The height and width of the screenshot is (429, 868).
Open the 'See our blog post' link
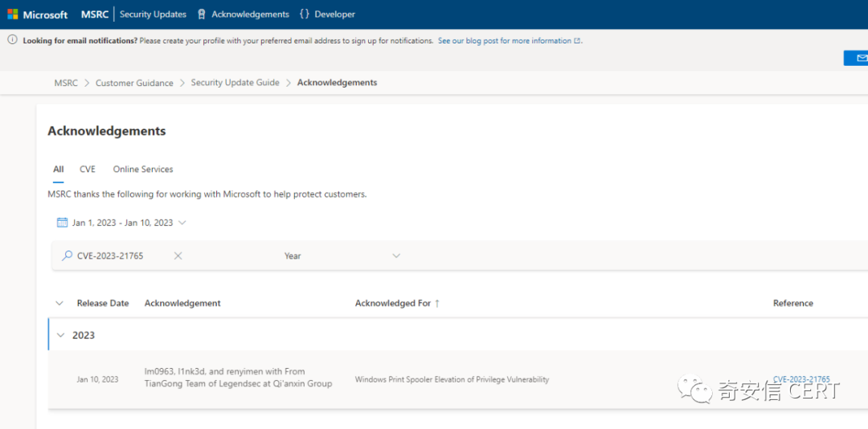(x=504, y=41)
